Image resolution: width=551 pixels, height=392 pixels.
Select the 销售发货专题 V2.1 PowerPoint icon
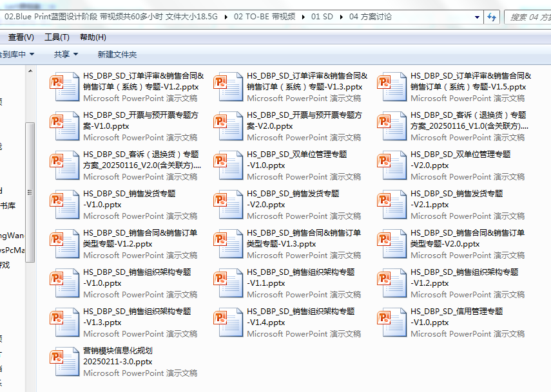point(394,205)
